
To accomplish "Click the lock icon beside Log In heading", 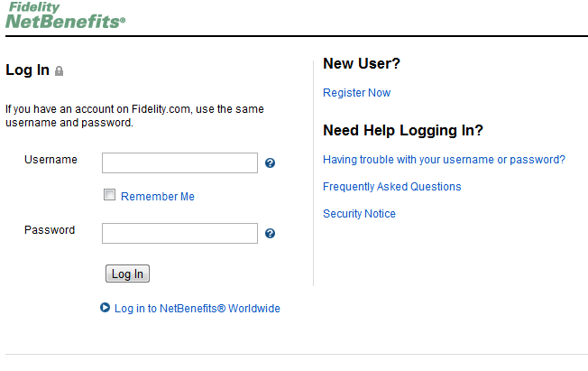I will 59,71.
